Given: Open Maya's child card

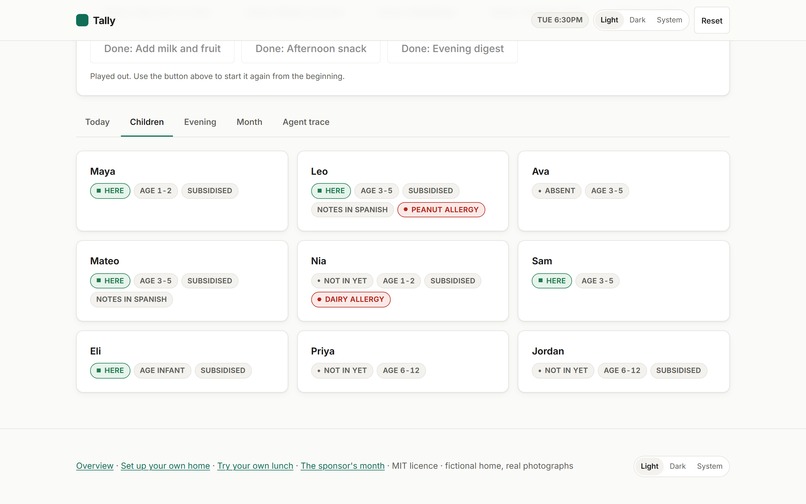Looking at the screenshot, I should (x=182, y=191).
